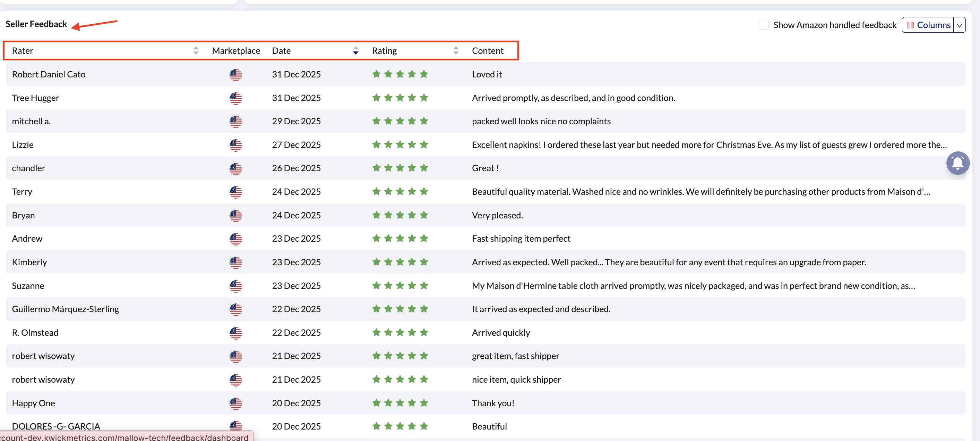Viewport: 980px width, 441px height.
Task: Click US flag in Robert Daniel Cato row
Action: (235, 75)
